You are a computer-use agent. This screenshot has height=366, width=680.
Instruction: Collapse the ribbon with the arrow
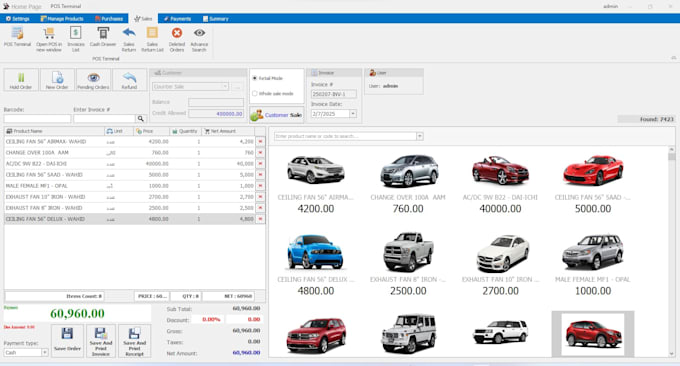point(673,58)
